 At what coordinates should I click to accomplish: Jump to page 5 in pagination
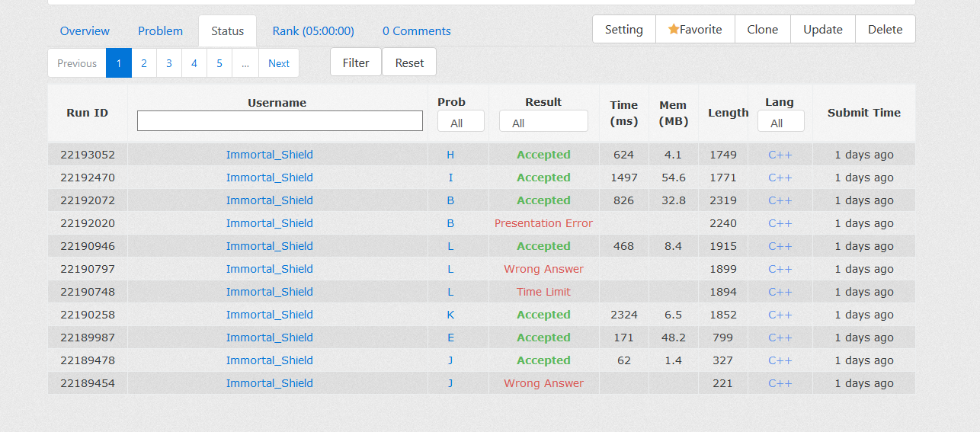click(219, 63)
